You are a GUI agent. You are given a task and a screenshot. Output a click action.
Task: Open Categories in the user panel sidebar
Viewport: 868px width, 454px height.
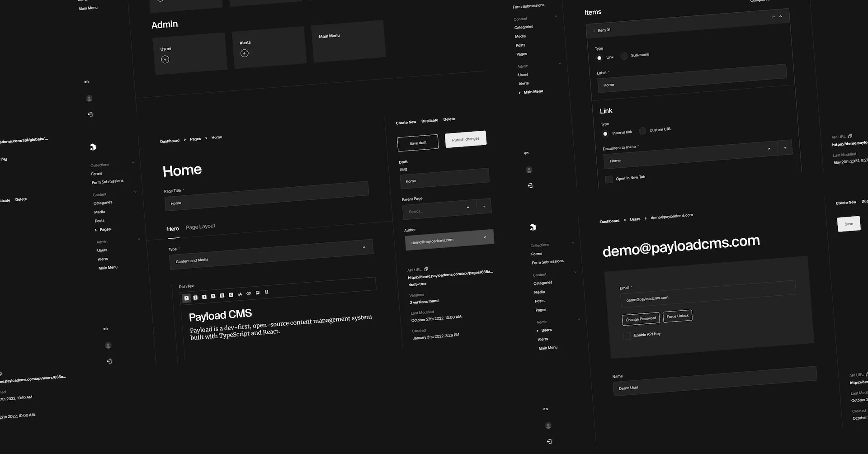543,283
